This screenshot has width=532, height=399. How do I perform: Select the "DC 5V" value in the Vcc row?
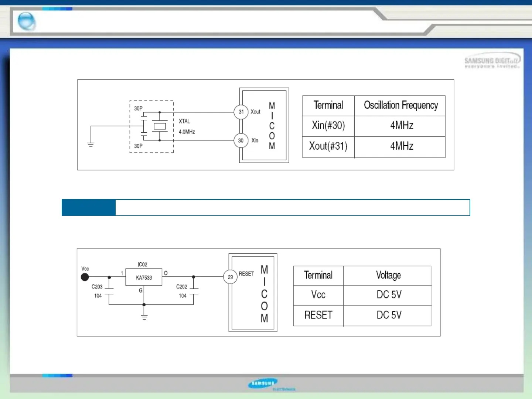(x=389, y=295)
